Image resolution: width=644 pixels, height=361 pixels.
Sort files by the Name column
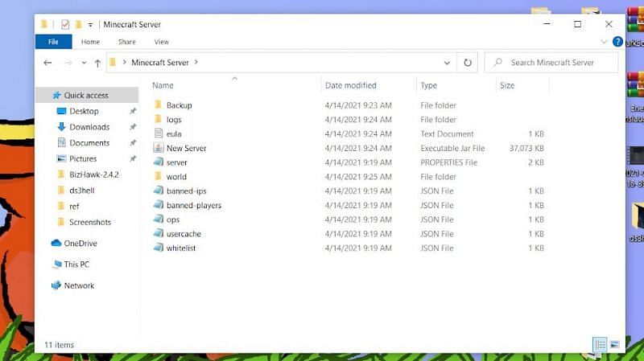coord(163,85)
